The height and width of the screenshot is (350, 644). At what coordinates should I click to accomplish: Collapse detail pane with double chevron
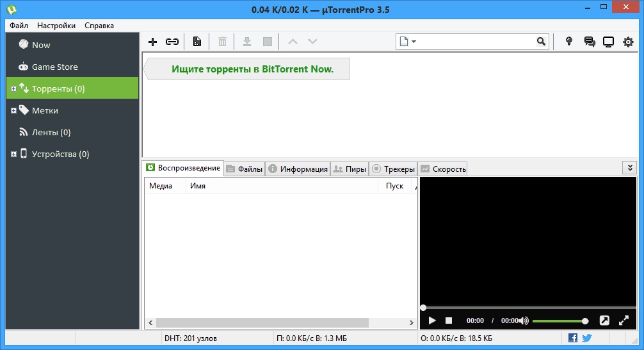click(630, 168)
